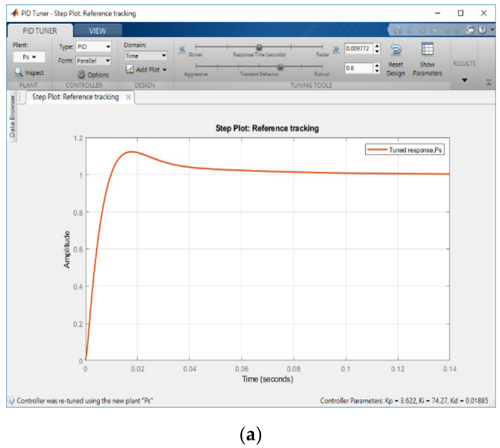Open controller Options gear
This screenshot has height=448, width=500.
click(81, 74)
